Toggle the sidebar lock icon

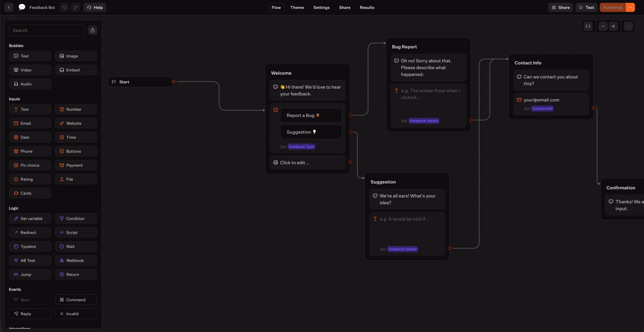coord(92,30)
